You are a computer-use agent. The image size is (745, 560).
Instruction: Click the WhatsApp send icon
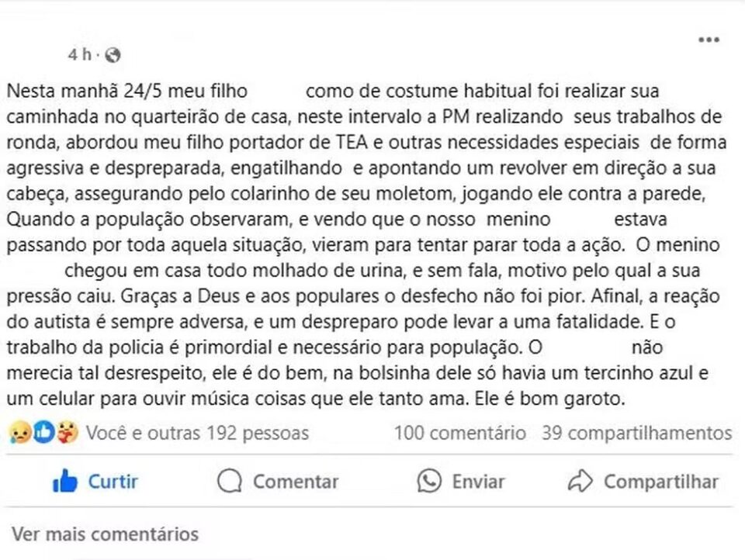(429, 481)
